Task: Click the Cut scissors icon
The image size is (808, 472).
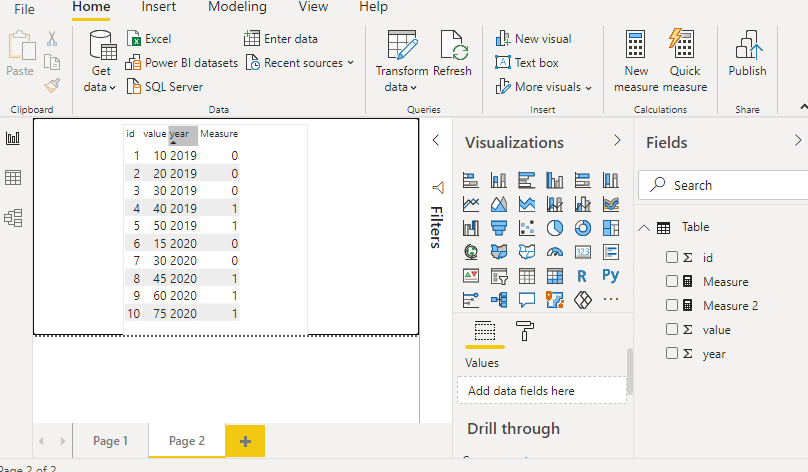Action: (52, 39)
